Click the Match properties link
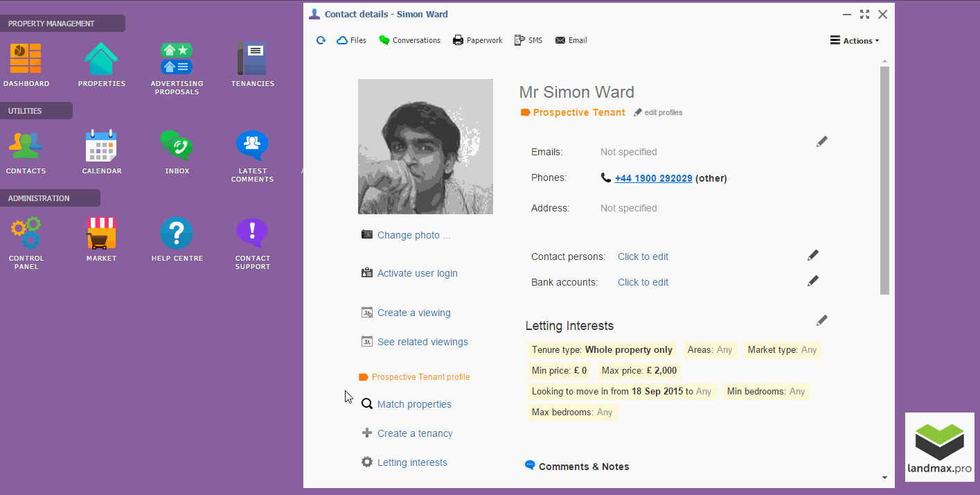The height and width of the screenshot is (495, 980). (414, 404)
